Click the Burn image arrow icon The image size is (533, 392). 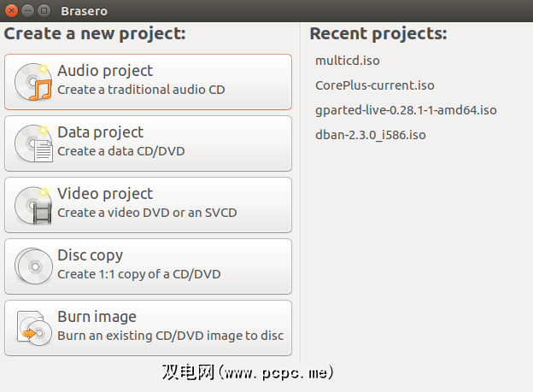tap(33, 328)
